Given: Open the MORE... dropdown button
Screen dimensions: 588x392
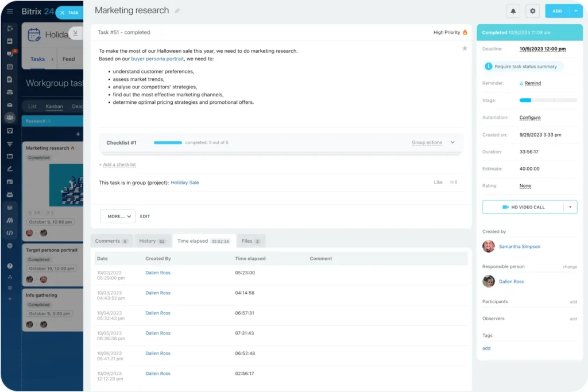Looking at the screenshot, I should tap(117, 216).
